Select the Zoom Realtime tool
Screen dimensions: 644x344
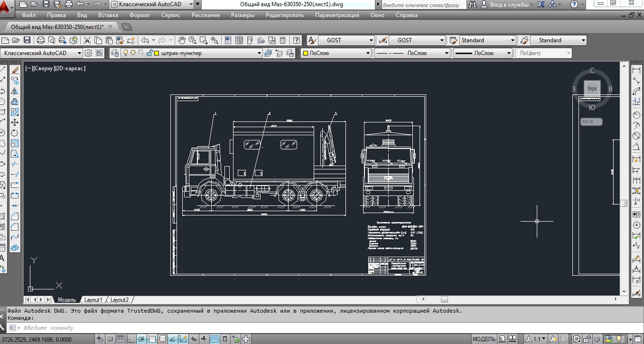[x=192, y=40]
